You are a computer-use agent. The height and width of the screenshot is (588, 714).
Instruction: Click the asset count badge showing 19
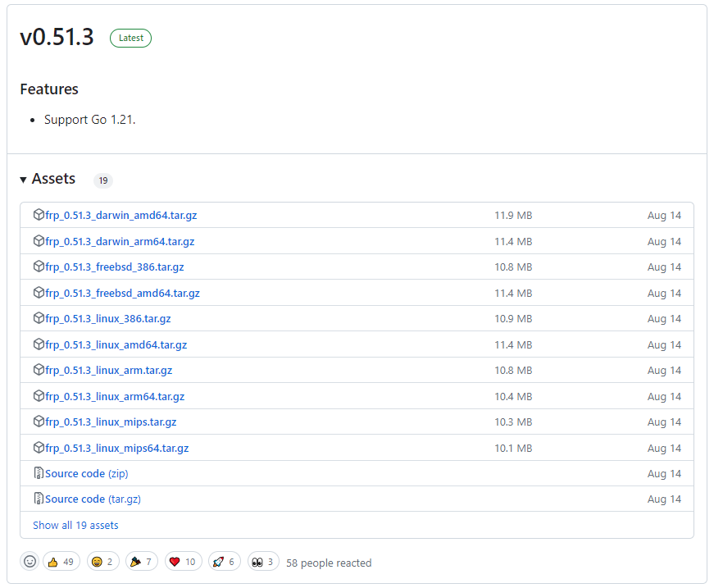(x=102, y=180)
